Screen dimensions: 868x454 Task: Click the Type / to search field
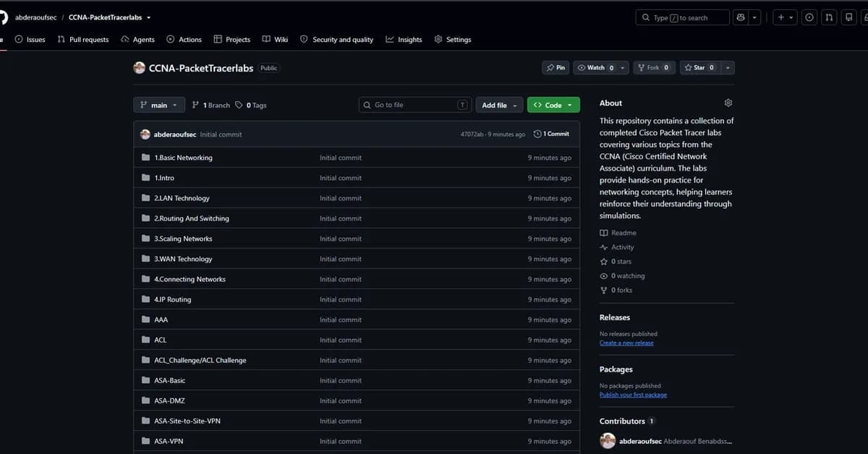682,17
